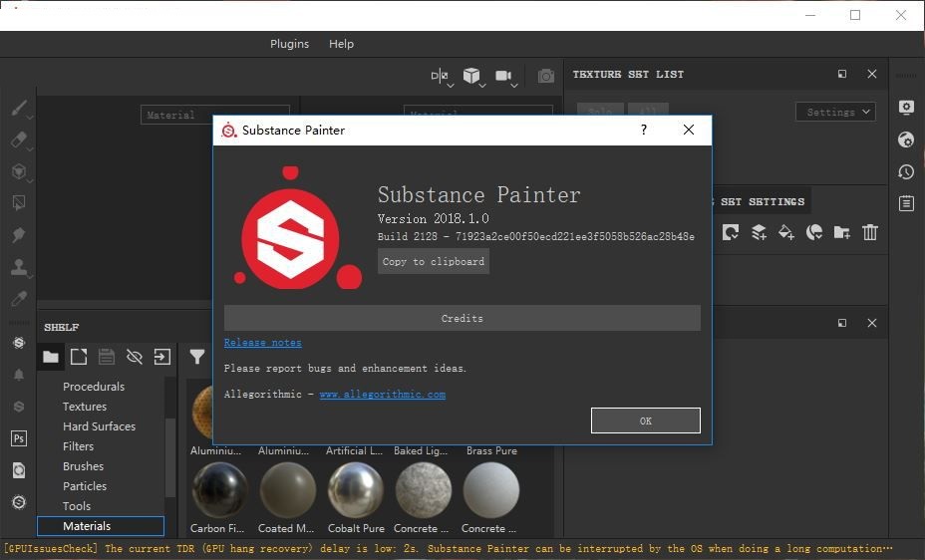Viewport: 925px width, 560px height.
Task: Click the GPUIssuesCheck warning message
Action: pos(449,549)
